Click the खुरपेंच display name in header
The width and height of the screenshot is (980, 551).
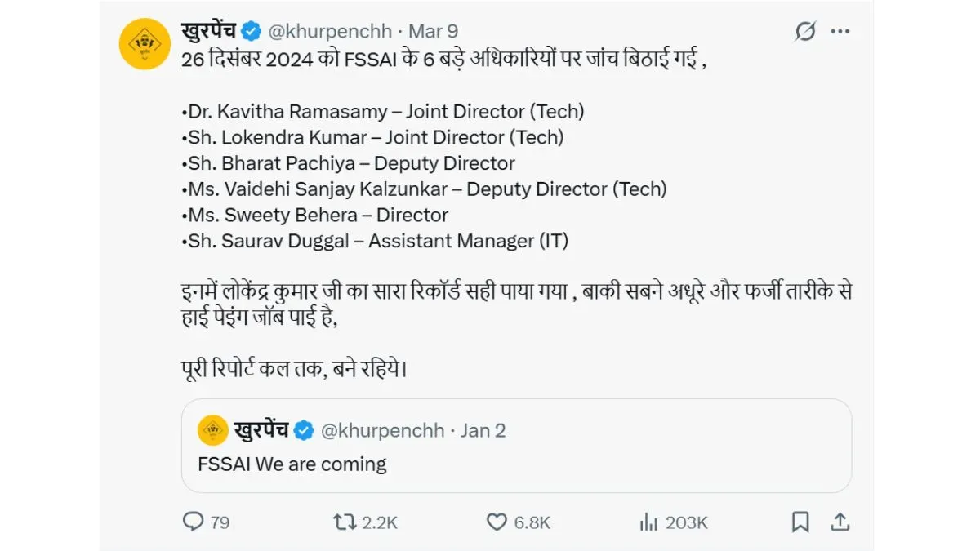click(x=208, y=32)
